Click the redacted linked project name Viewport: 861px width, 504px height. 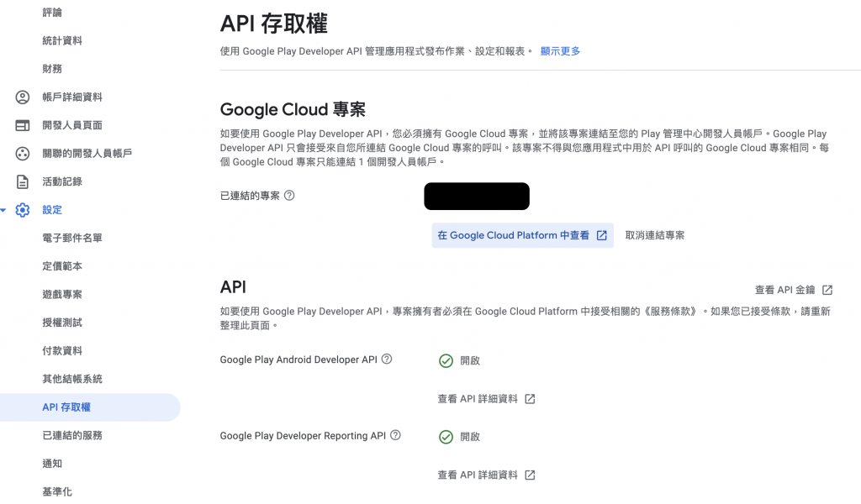[x=477, y=197]
